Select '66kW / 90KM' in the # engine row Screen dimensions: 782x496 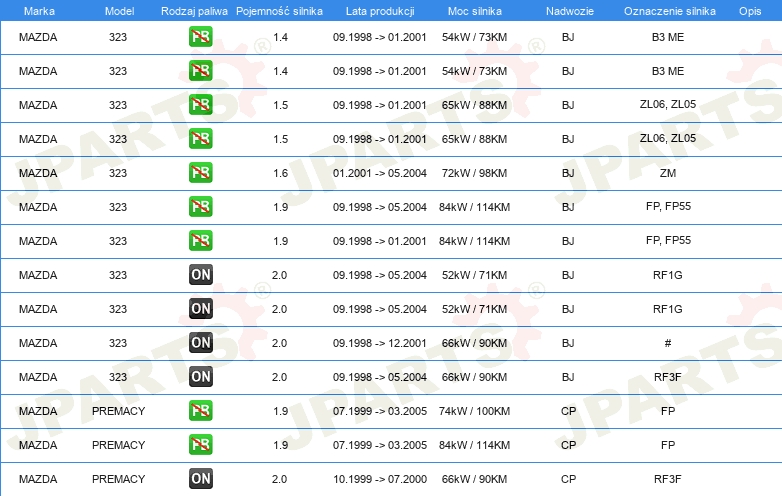tap(474, 343)
